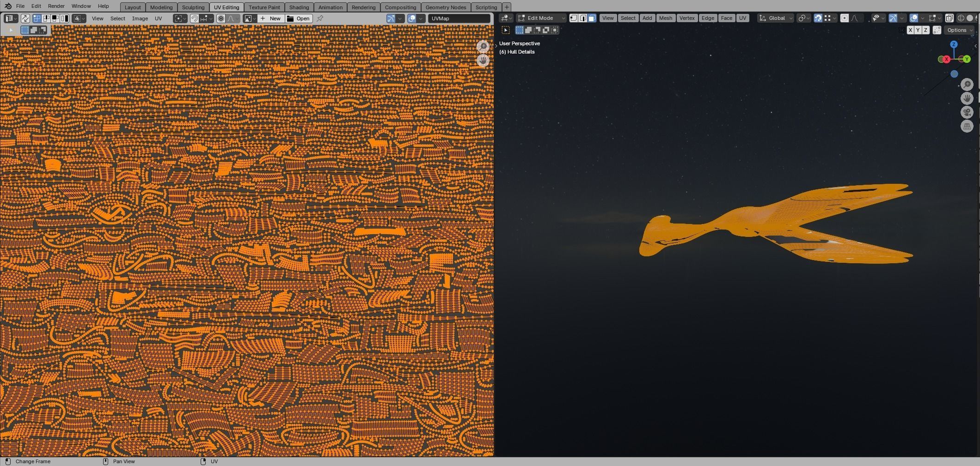Toggle the image pin icon
980x466 pixels.
pyautogui.click(x=320, y=18)
